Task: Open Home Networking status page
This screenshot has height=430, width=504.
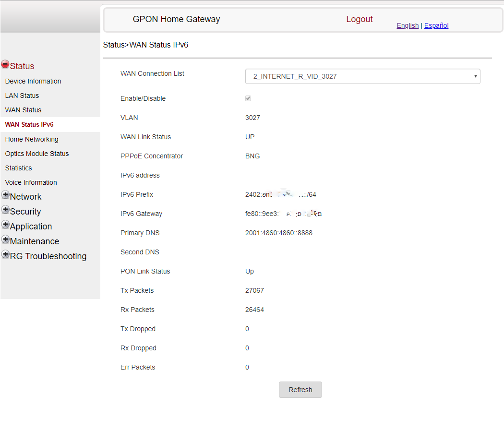Action: click(32, 139)
